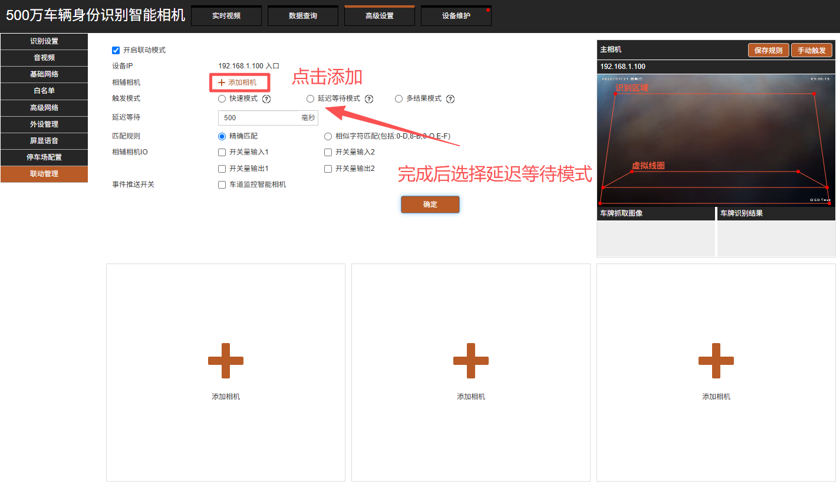
Task: Open 高级网络 sidebar item
Action: click(x=44, y=108)
